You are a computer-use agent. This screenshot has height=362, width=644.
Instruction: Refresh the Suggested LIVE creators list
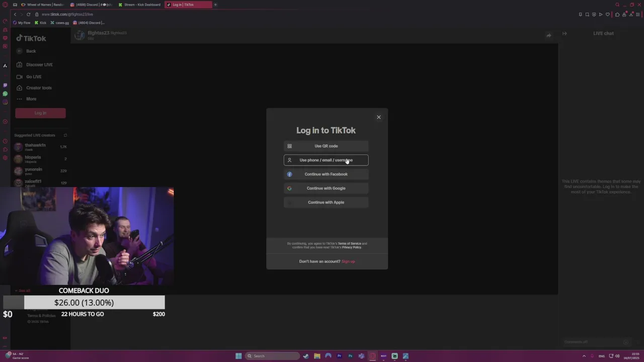(65, 135)
